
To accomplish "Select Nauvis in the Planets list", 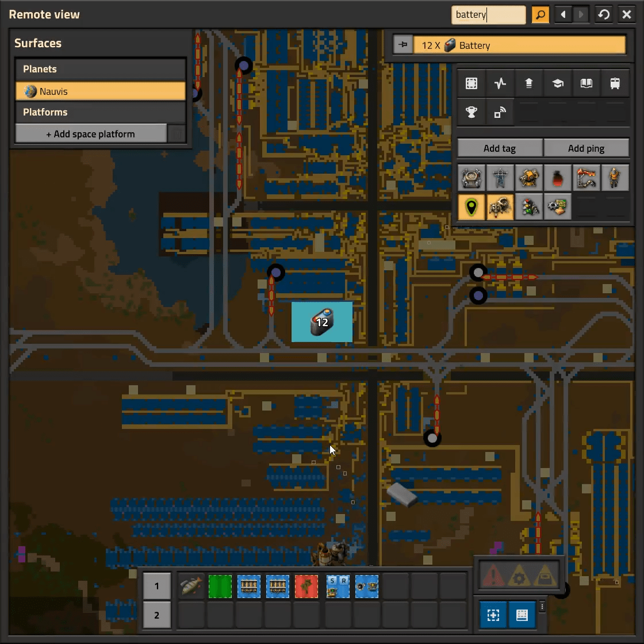I will coord(101,91).
